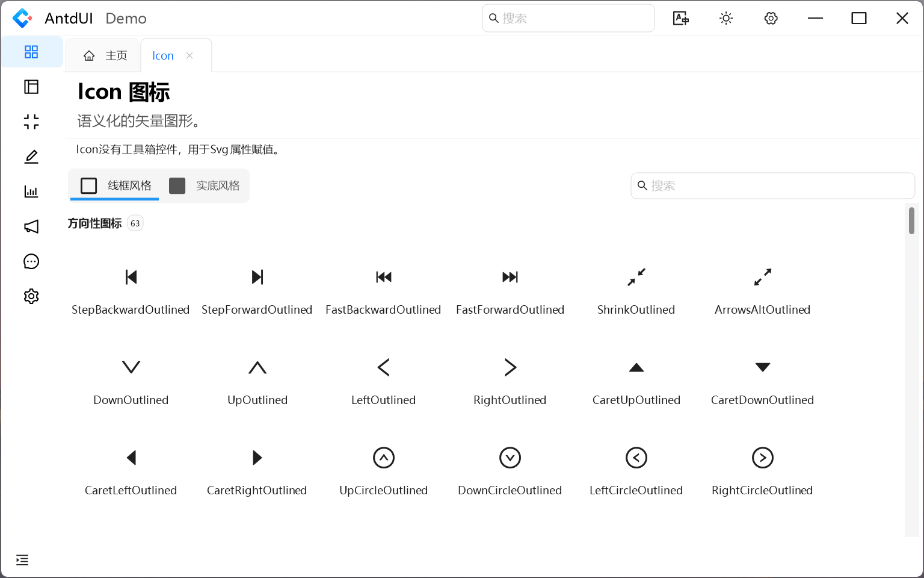
Task: Switch to the 主页 home tab
Action: pos(105,55)
